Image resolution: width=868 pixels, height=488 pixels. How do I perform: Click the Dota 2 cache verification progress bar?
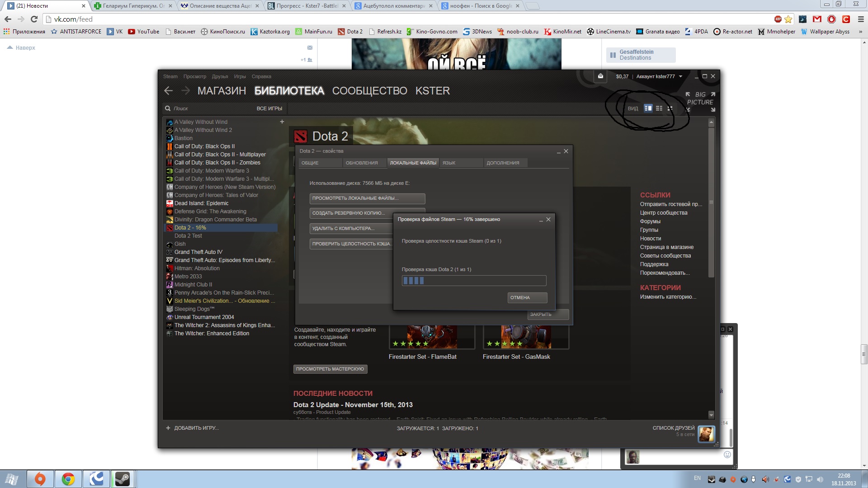click(x=474, y=281)
